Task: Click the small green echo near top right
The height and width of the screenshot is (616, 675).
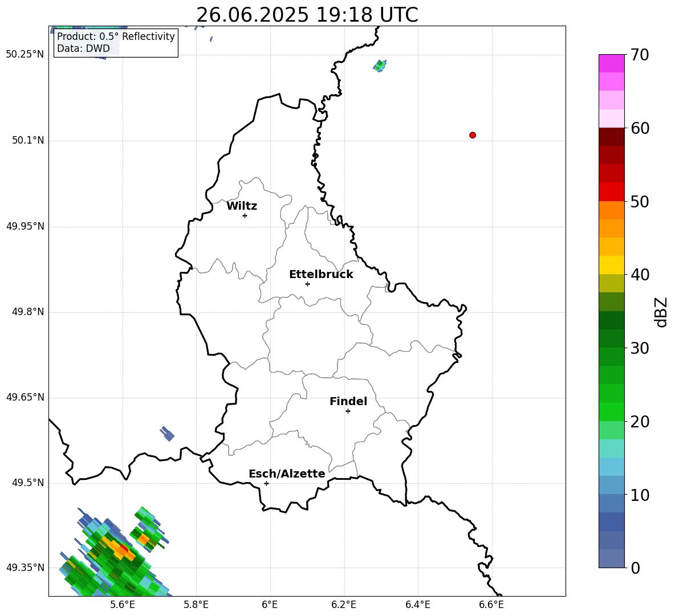Action: pos(380,66)
